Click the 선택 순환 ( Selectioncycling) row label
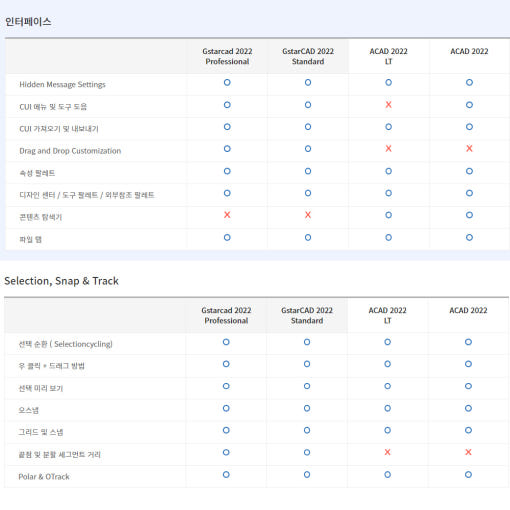Image resolution: width=510 pixels, height=510 pixels. click(x=65, y=344)
